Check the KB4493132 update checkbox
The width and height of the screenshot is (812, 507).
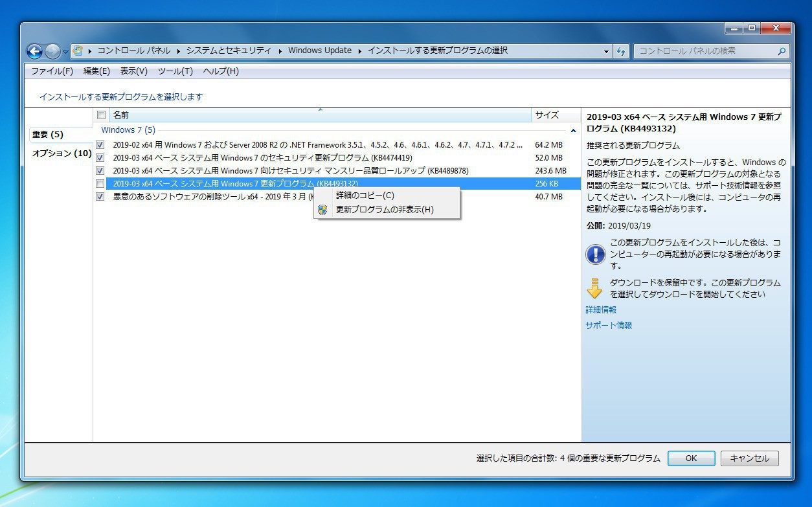[x=100, y=184]
